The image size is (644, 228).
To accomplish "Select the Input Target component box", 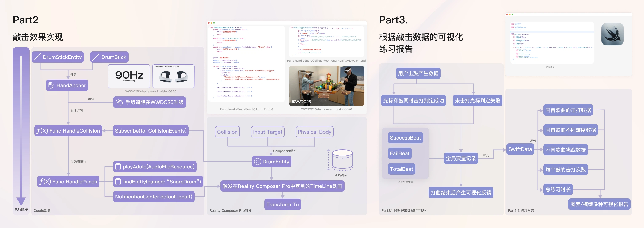I will pyautogui.click(x=267, y=132).
